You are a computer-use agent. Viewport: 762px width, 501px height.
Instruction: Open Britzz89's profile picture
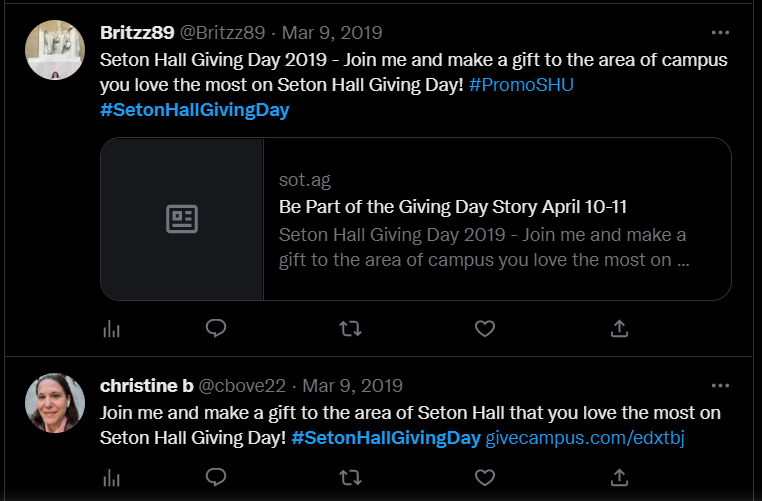click(55, 50)
